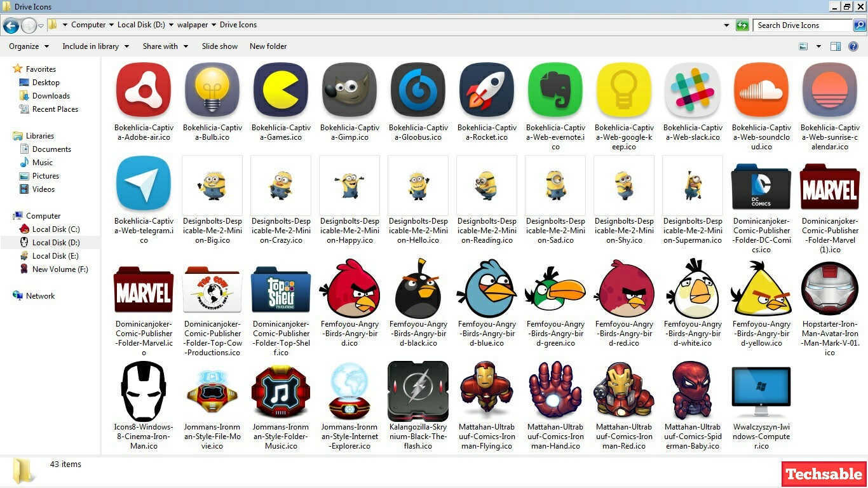Image resolution: width=868 pixels, height=488 pixels.
Task: Open the address bar history dropdown
Action: [x=727, y=25]
